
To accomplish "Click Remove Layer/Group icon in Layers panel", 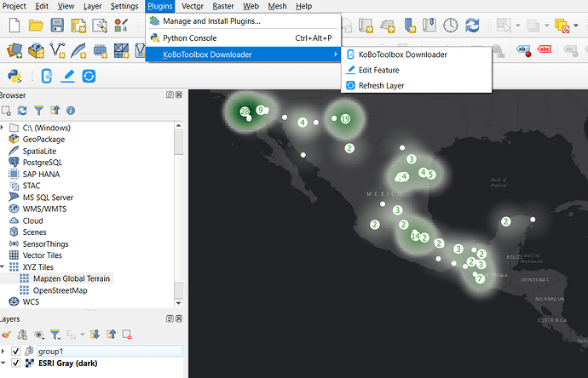I will click(127, 335).
